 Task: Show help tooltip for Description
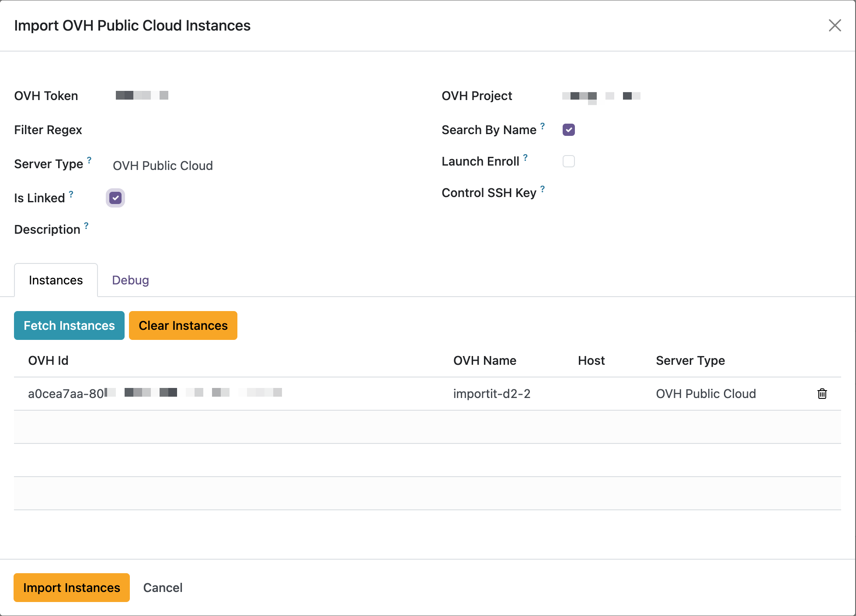86,225
